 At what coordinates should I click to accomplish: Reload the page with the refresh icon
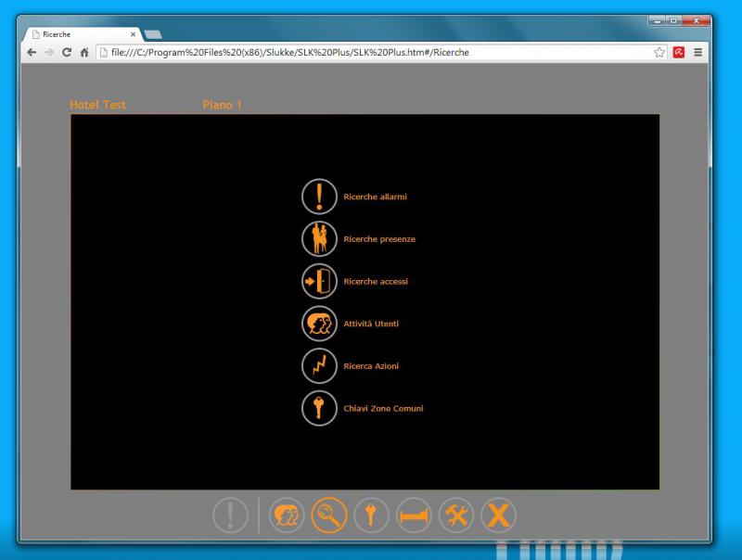67,53
